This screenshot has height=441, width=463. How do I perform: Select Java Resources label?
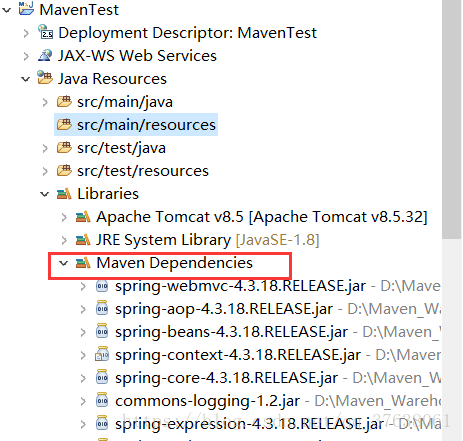click(x=112, y=79)
